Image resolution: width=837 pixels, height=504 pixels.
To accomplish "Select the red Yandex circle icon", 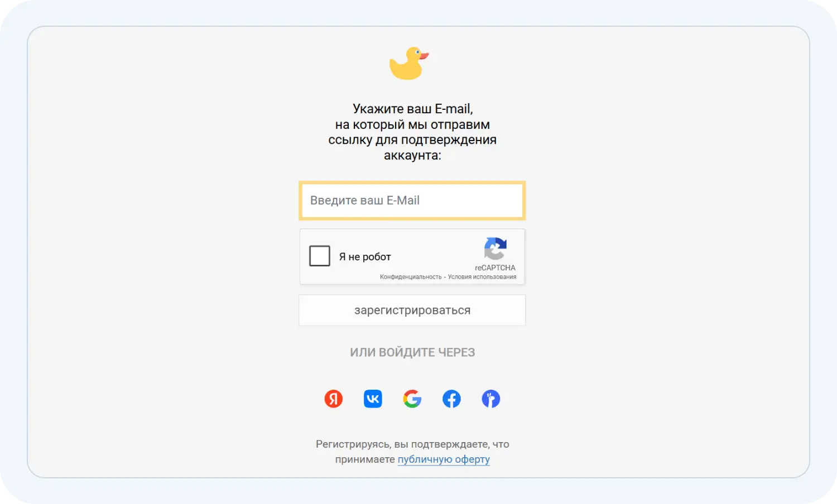I will 334,399.
